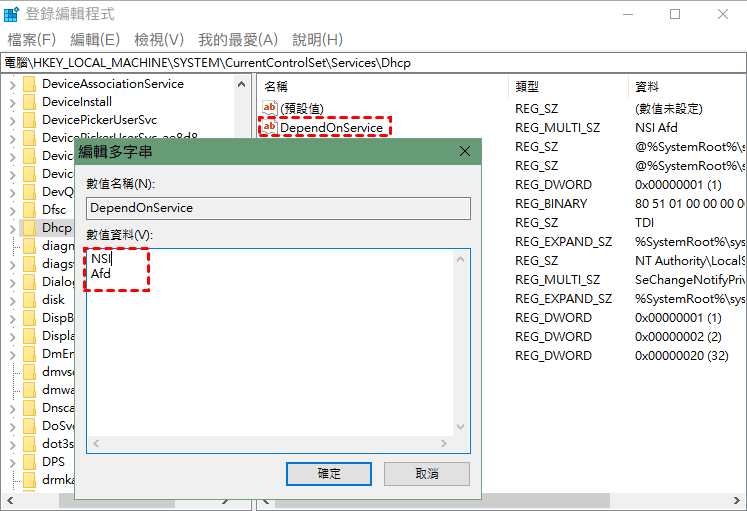Open the 檔案(F) menu
The width and height of the screenshot is (747, 511).
point(31,40)
